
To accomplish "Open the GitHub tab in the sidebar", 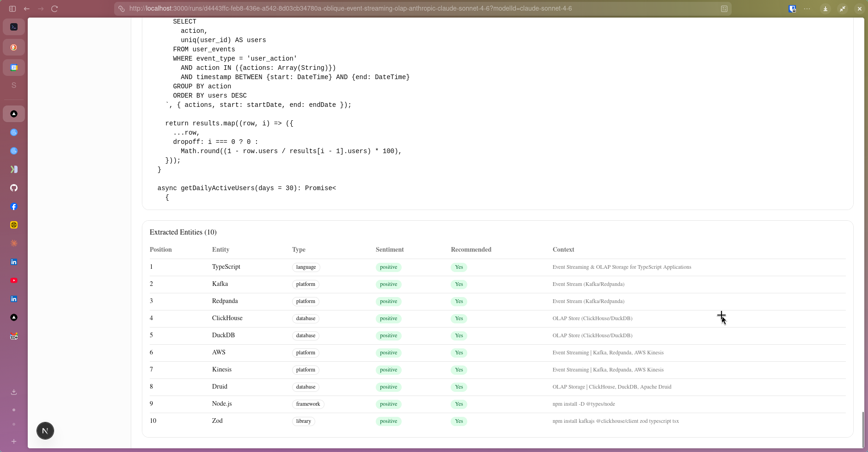I will [14, 188].
